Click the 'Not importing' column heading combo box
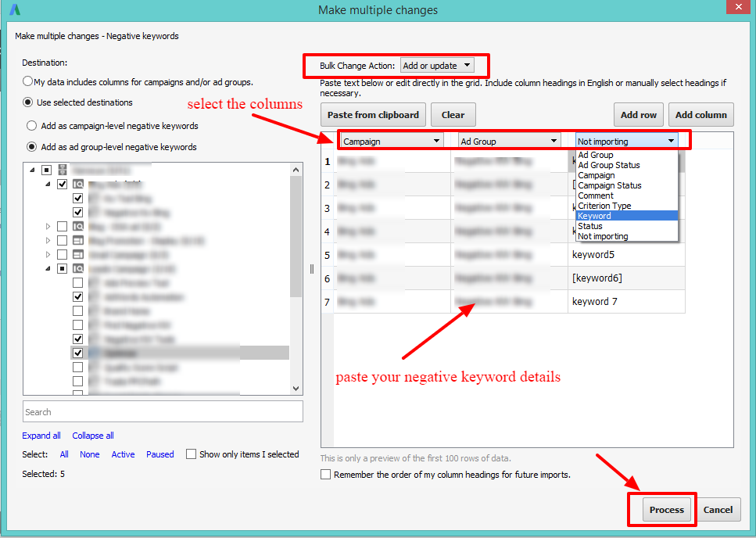Viewport: 756px width, 538px height. (x=627, y=142)
